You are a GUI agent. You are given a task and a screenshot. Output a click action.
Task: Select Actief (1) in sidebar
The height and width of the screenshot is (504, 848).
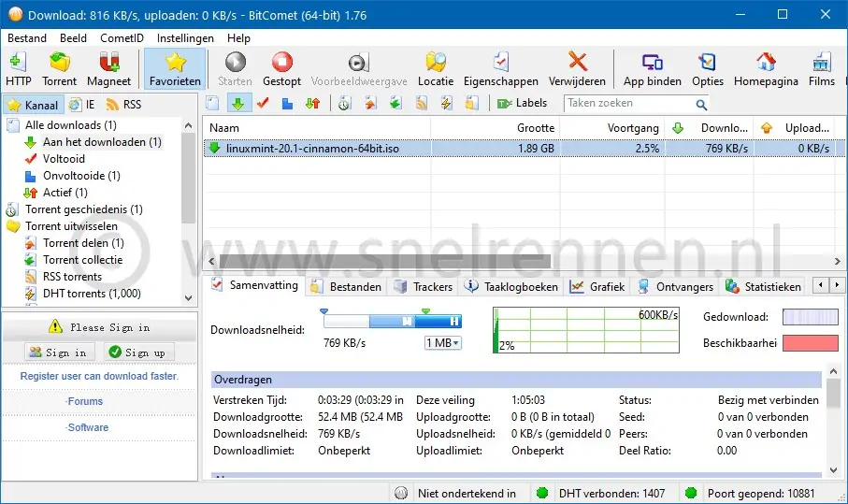[65, 192]
